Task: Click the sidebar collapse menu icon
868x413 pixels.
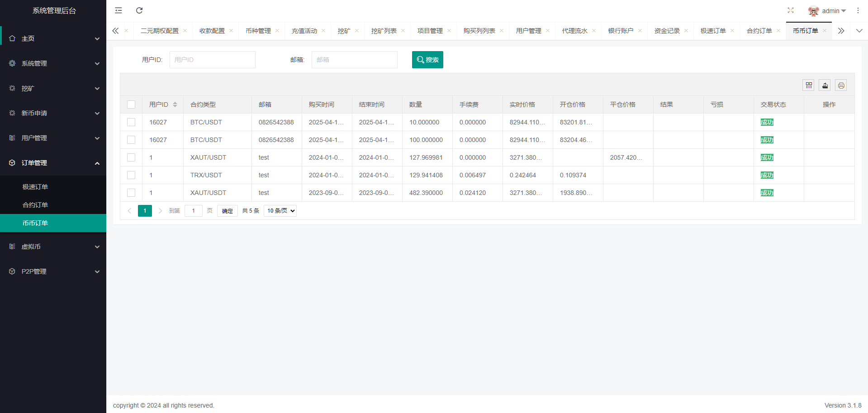Action: pos(119,10)
